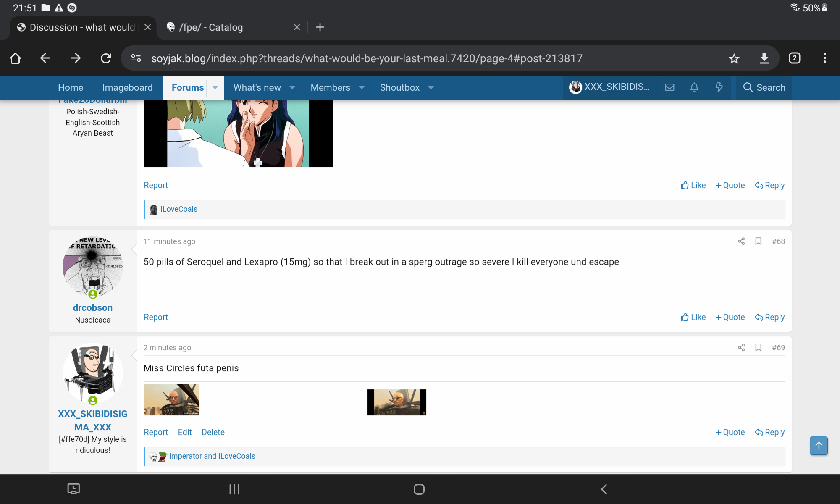Share post #68
840x504 pixels.
pyautogui.click(x=741, y=241)
